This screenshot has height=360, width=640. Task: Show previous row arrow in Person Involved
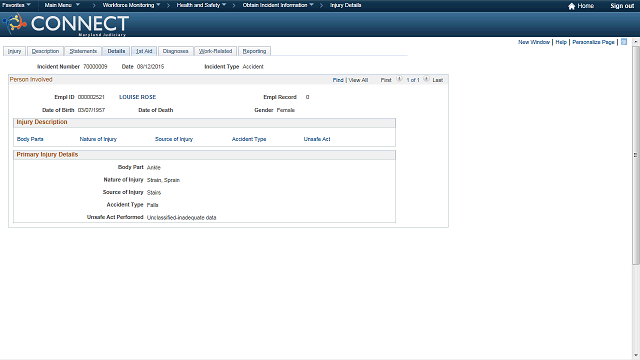pyautogui.click(x=399, y=79)
